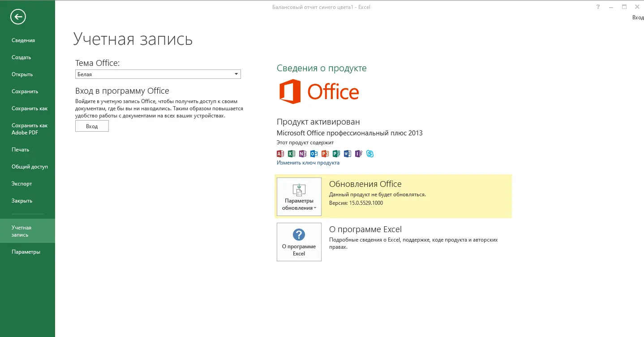Click the Lync (Skype) icon at row end
Viewport: 644px width, 337px height.
(x=370, y=154)
